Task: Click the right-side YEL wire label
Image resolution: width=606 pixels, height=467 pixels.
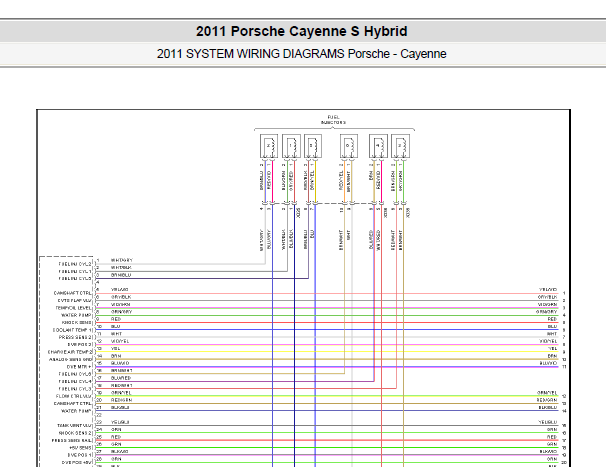Action: (553, 348)
